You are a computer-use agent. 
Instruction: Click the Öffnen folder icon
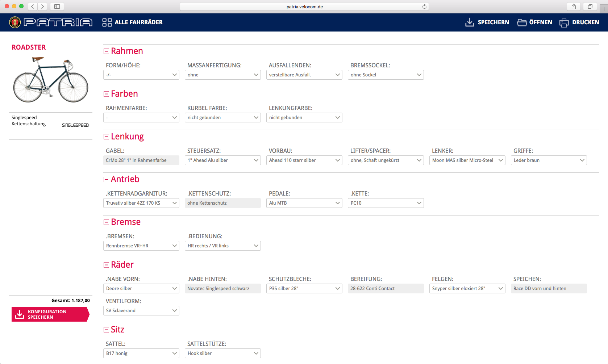522,22
